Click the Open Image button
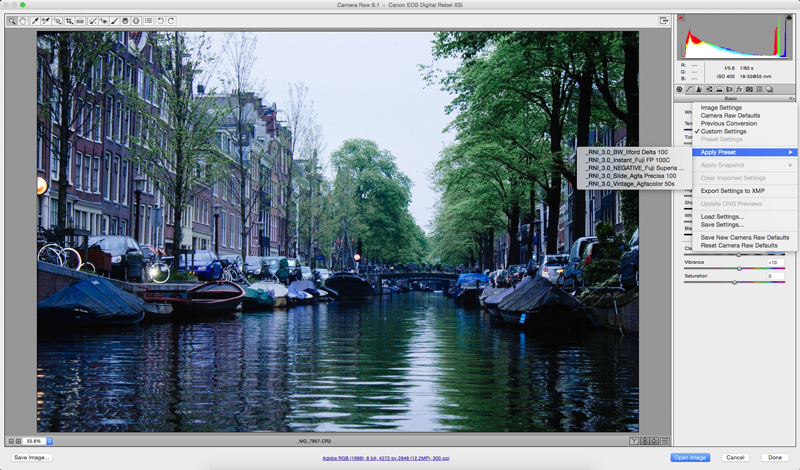The height and width of the screenshot is (470, 800). coord(690,457)
